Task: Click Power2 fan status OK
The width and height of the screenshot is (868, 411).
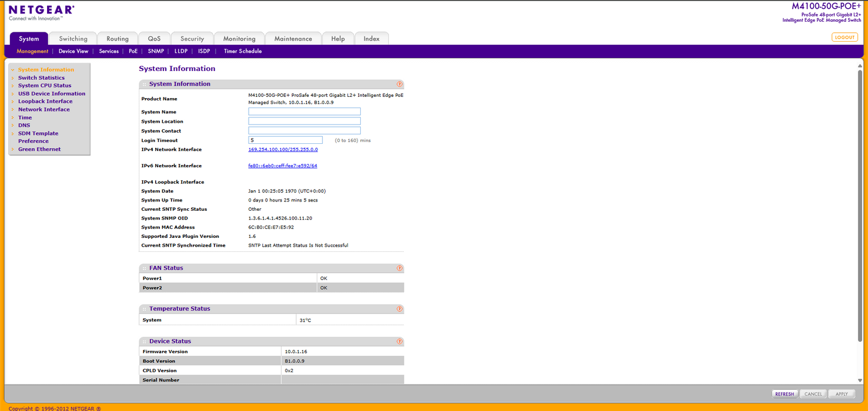Action: [324, 288]
